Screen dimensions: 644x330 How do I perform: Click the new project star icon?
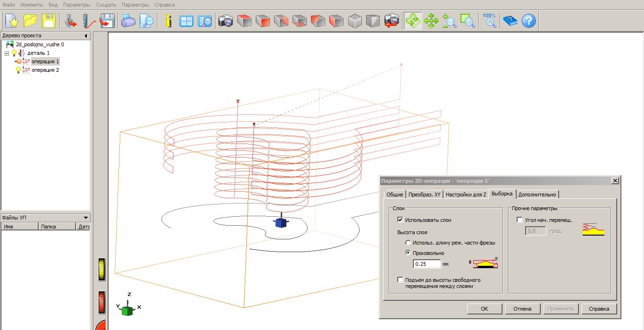[12, 21]
